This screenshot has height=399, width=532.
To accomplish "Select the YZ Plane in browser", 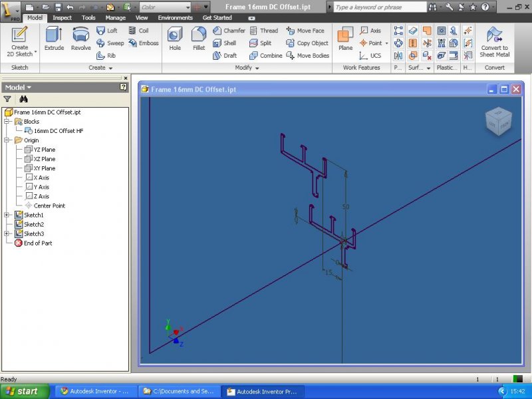I will point(40,150).
